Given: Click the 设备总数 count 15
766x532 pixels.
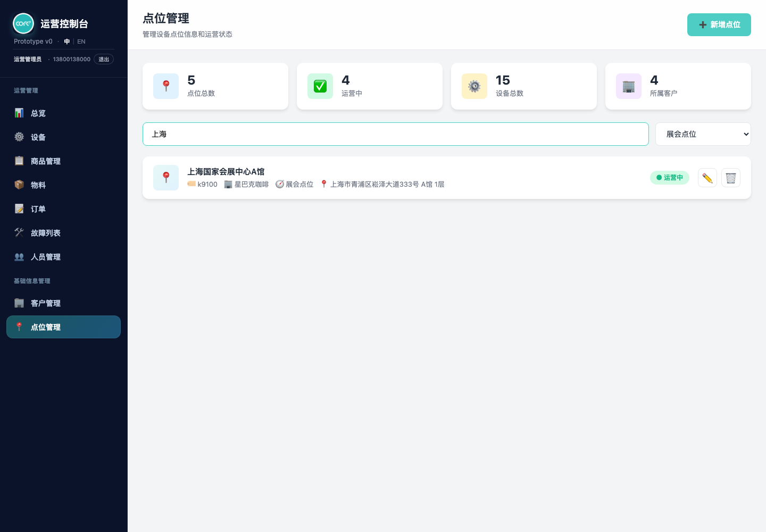Looking at the screenshot, I should point(503,80).
